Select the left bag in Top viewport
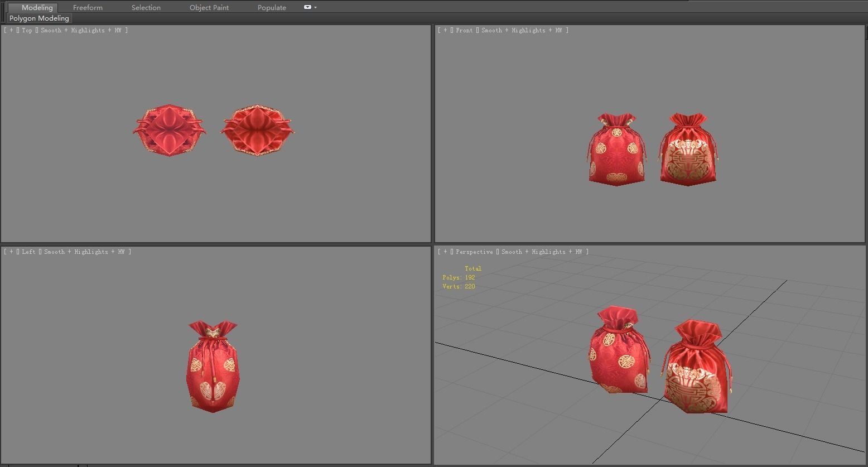 click(x=170, y=130)
